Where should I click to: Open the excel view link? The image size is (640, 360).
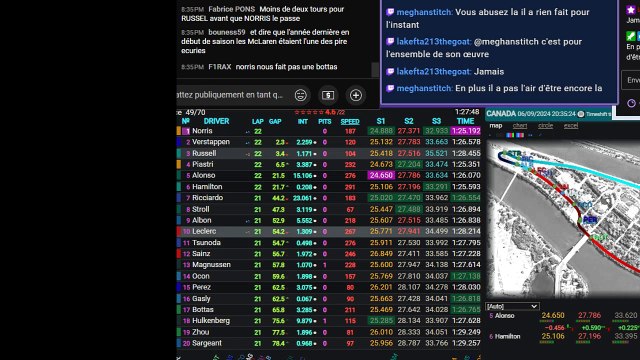pos(571,126)
